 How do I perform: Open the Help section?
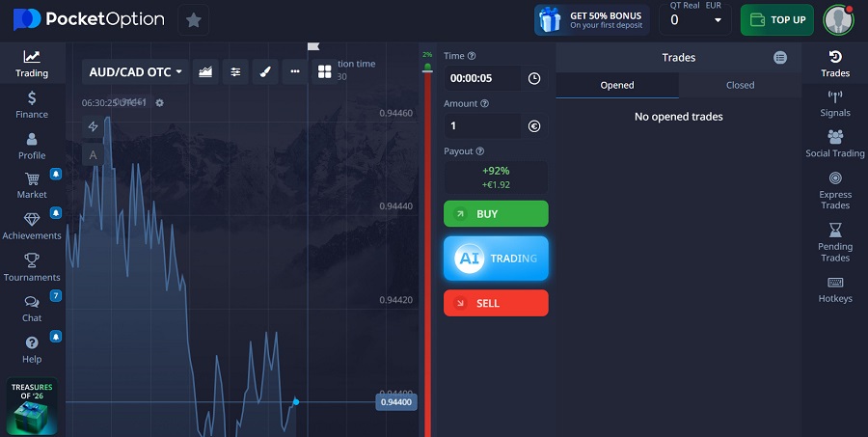click(x=32, y=349)
